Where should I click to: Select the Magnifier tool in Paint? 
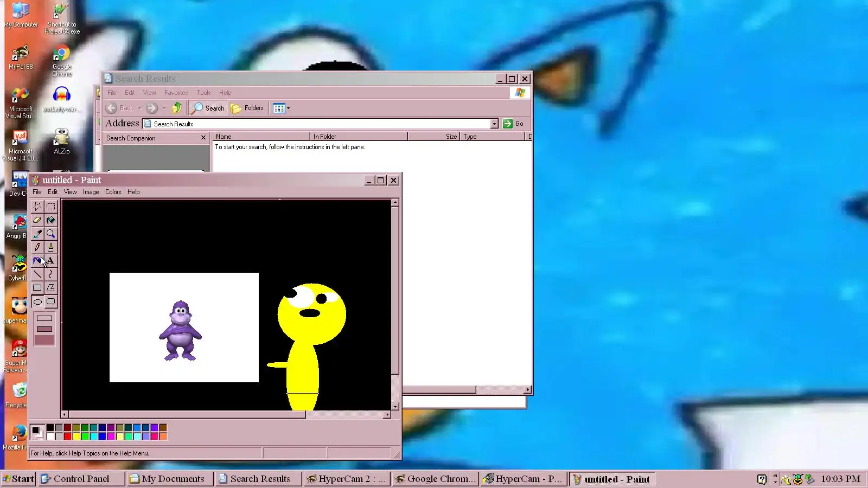tap(50, 234)
